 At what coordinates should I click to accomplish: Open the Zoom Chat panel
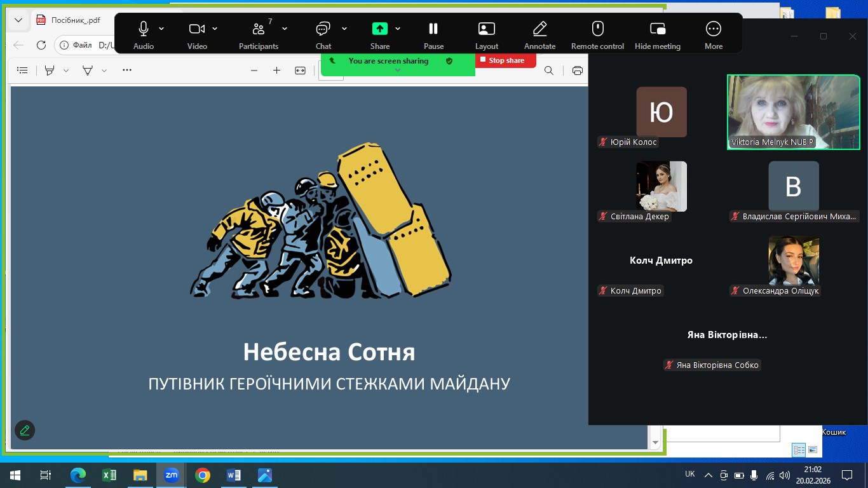(323, 35)
